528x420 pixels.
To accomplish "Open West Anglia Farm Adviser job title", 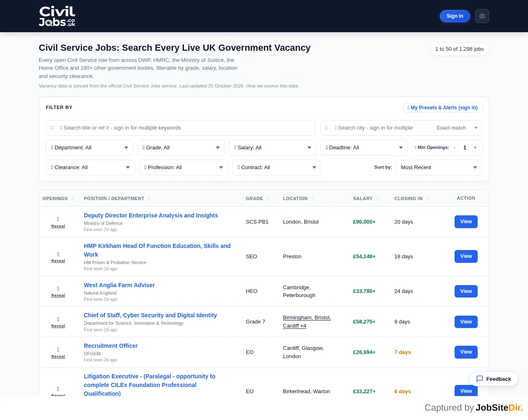I will 119,285.
